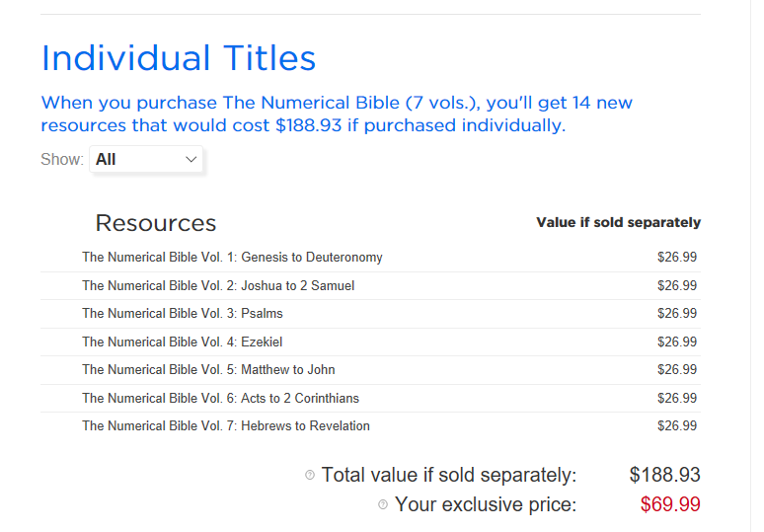Click the blue purchase description paragraph

click(337, 114)
